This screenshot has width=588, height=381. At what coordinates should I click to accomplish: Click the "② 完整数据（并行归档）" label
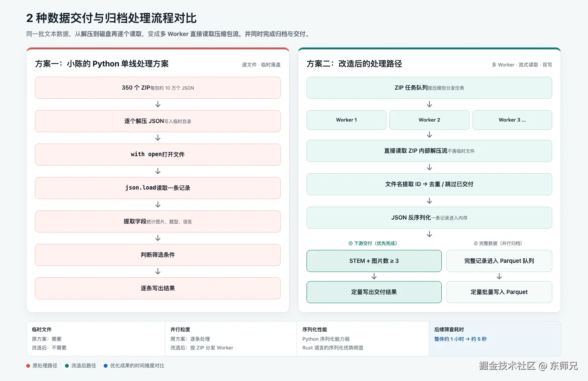(498, 243)
